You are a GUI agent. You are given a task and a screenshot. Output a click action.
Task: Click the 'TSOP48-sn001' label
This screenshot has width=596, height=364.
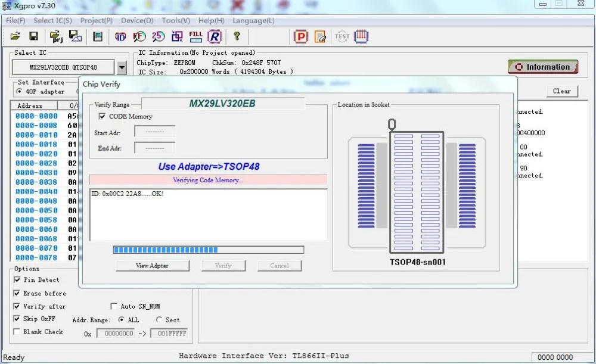417,262
